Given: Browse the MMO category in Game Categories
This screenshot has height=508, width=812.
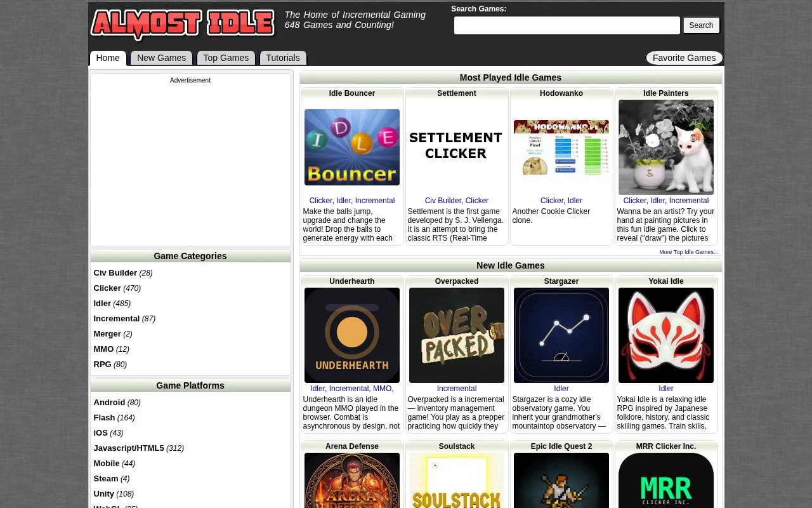Looking at the screenshot, I should [x=103, y=349].
